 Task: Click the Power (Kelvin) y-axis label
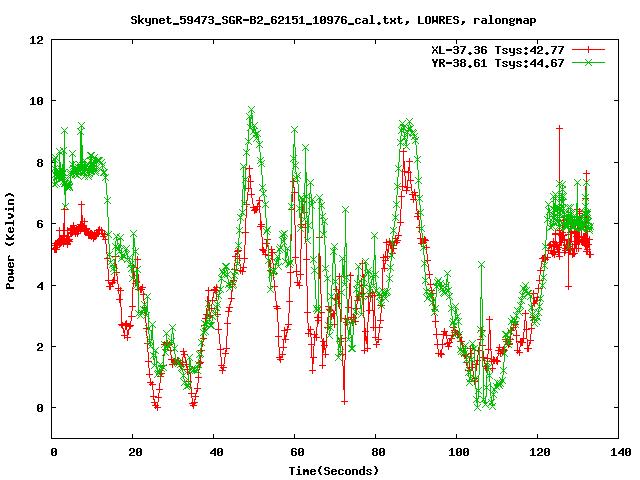tap(10, 241)
